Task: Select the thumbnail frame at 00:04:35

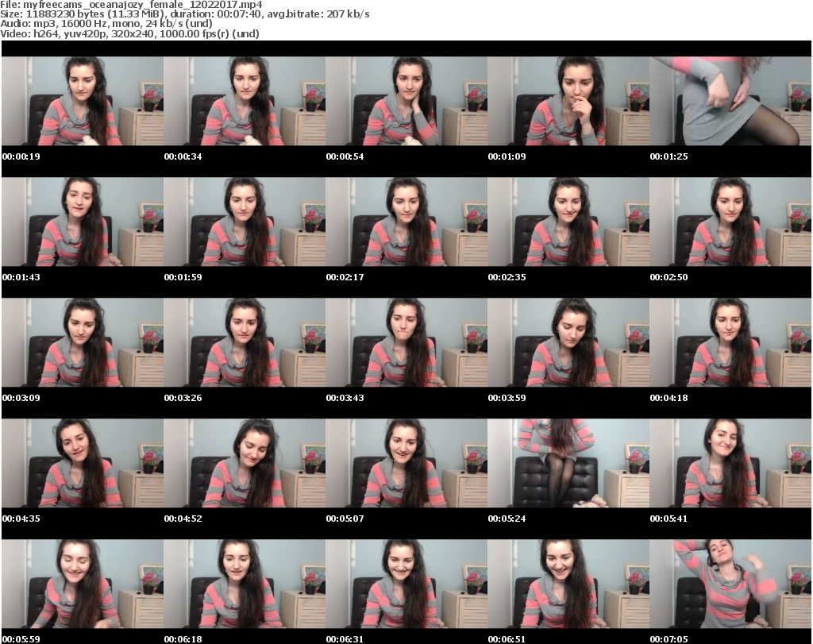Action: (x=83, y=463)
